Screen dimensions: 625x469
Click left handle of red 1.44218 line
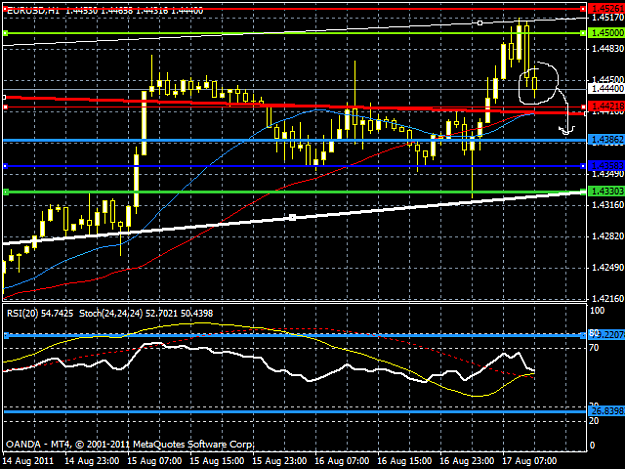6,107
